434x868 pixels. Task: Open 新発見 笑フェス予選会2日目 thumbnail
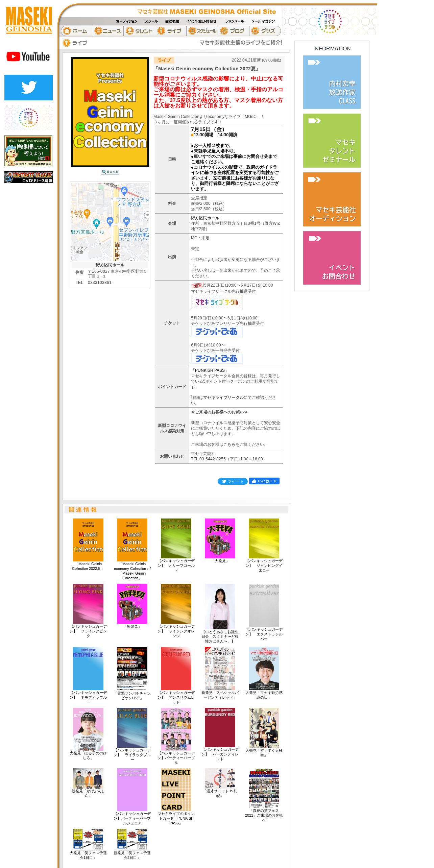[x=132, y=840]
